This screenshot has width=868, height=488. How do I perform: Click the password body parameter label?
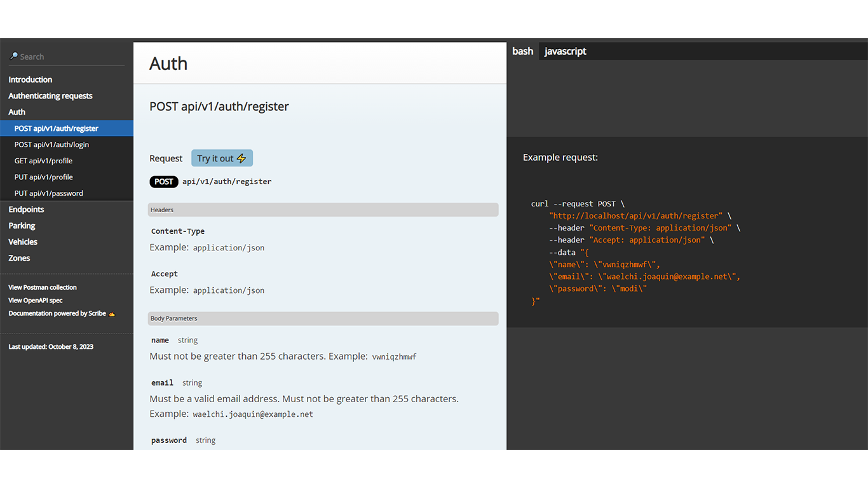point(169,440)
